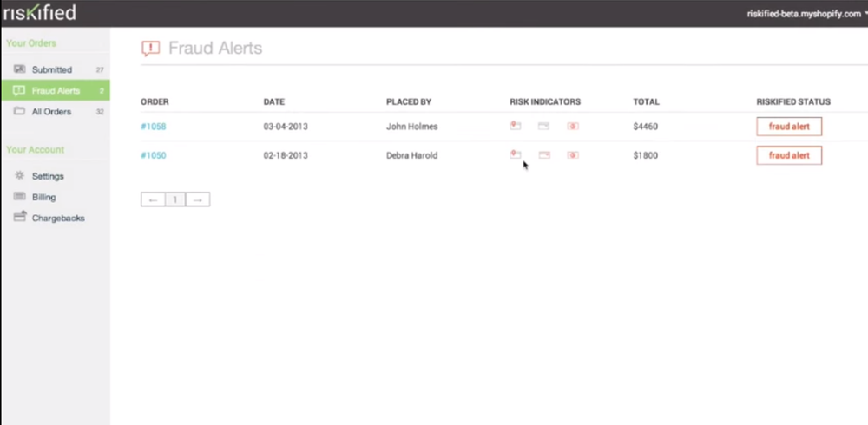The width and height of the screenshot is (868, 425).
Task: Open order #1050 link
Action: pos(154,155)
